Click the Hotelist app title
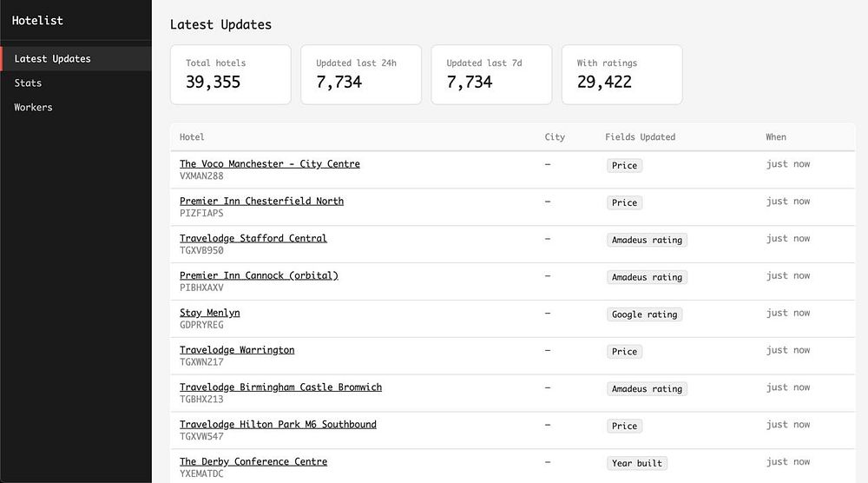This screenshot has height=483, width=868. point(38,20)
